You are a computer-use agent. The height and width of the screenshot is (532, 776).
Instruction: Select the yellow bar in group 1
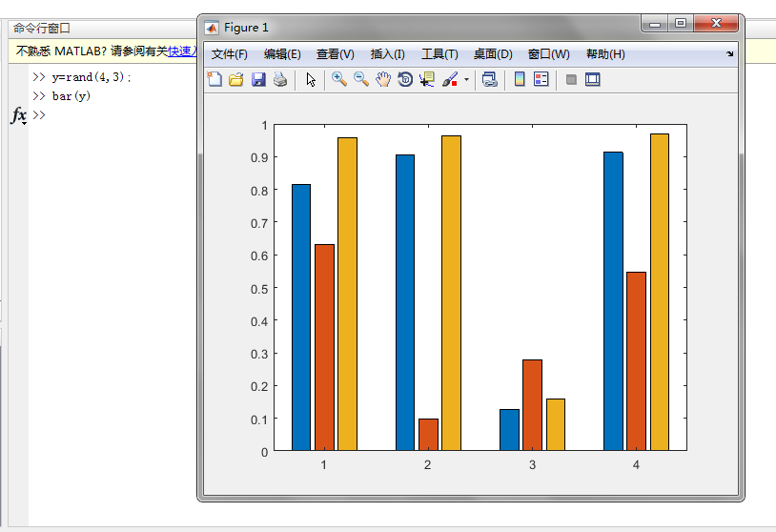pyautogui.click(x=347, y=294)
